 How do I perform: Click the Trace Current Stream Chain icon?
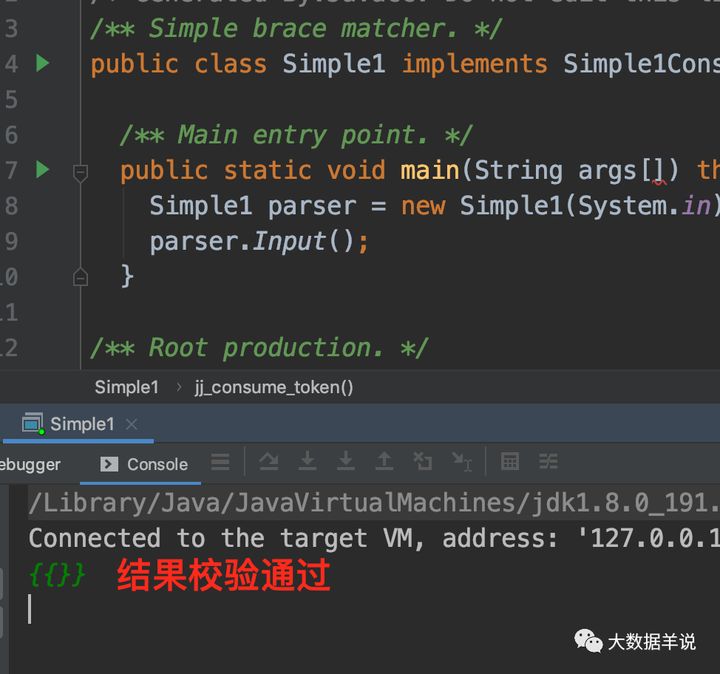[x=548, y=461]
